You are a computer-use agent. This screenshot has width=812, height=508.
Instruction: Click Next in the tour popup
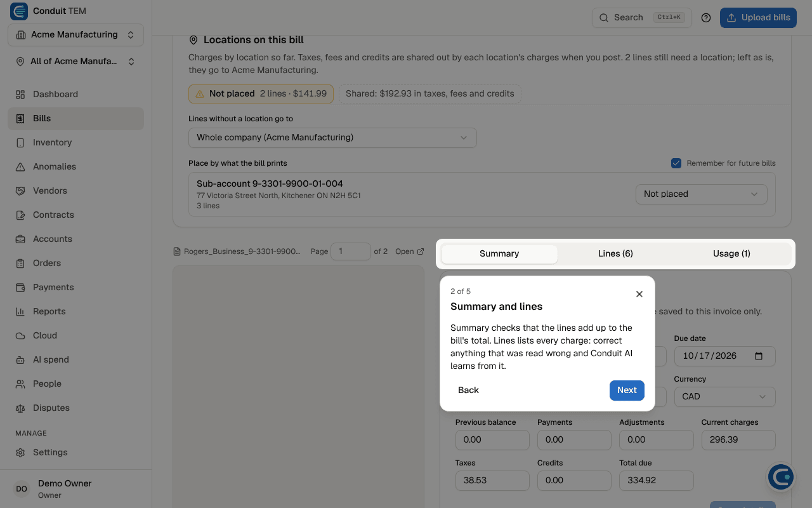pyautogui.click(x=627, y=391)
